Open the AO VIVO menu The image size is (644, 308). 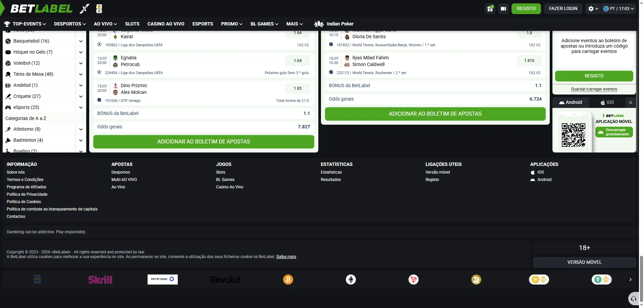pos(105,24)
